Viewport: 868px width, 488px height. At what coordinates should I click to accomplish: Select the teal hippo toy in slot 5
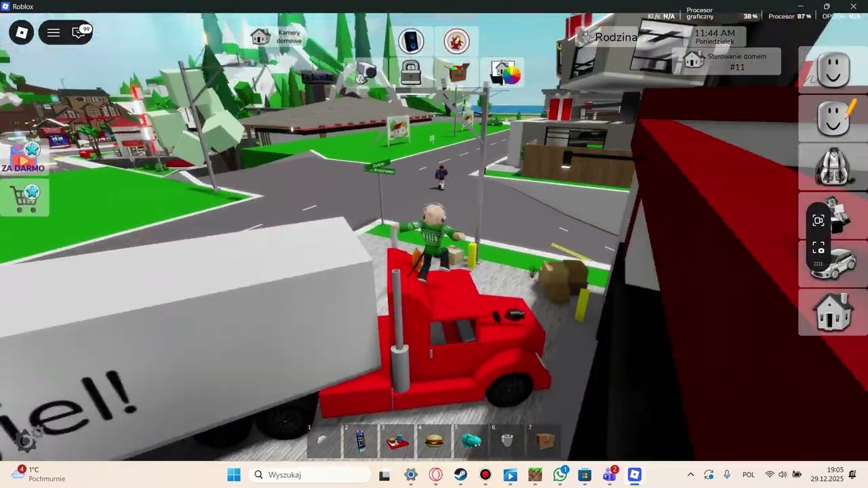pos(471,441)
